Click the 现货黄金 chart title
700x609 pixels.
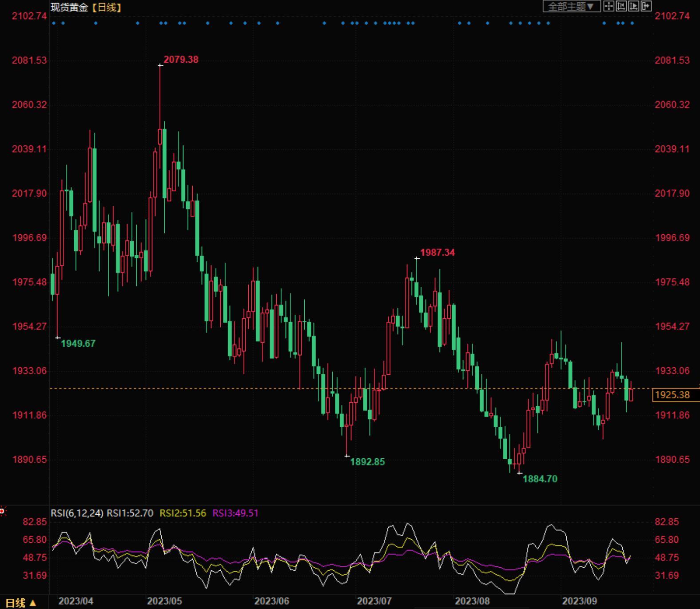[69, 7]
